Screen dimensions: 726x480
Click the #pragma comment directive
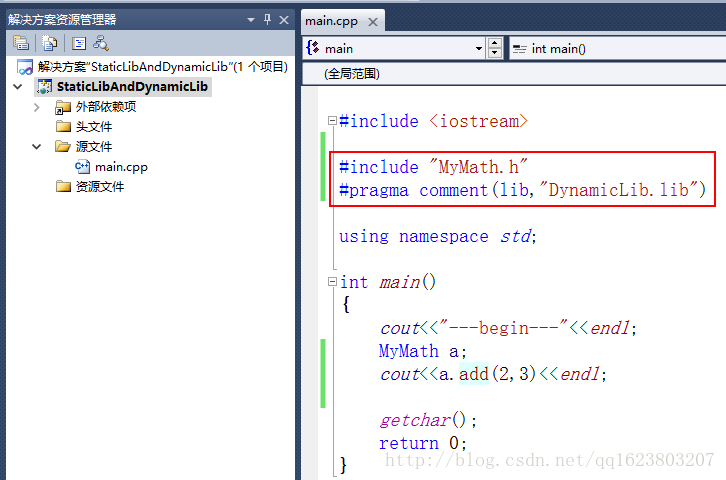pos(522,190)
